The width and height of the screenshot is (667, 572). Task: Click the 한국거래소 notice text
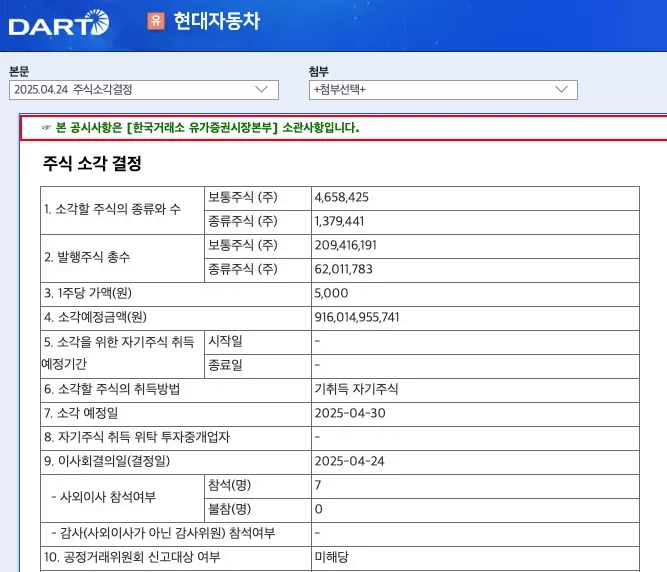208,128
